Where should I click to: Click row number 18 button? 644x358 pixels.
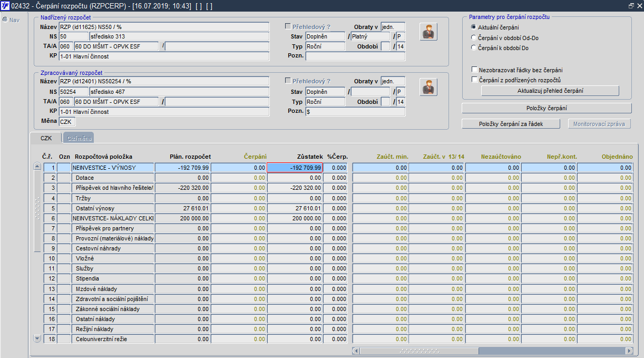(x=50, y=339)
